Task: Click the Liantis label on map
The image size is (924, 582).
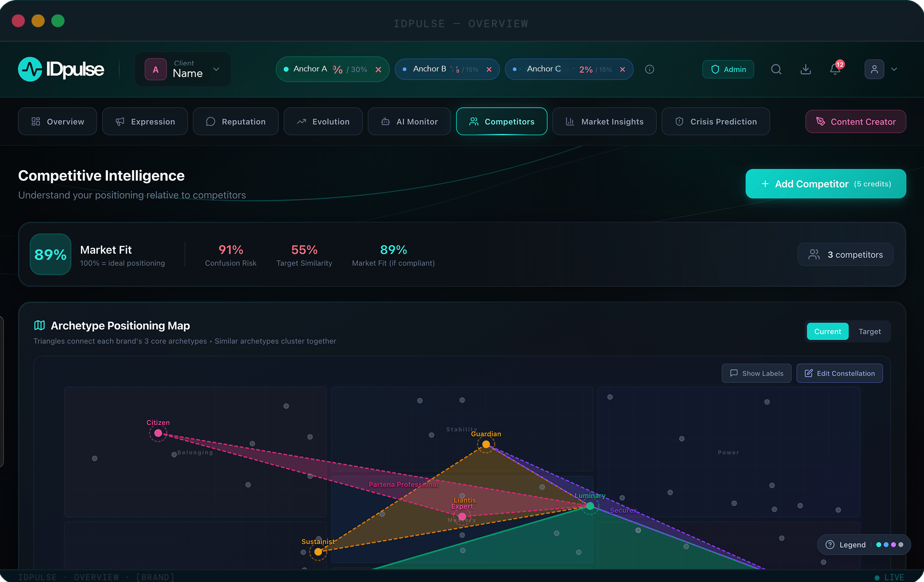Action: [465, 500]
